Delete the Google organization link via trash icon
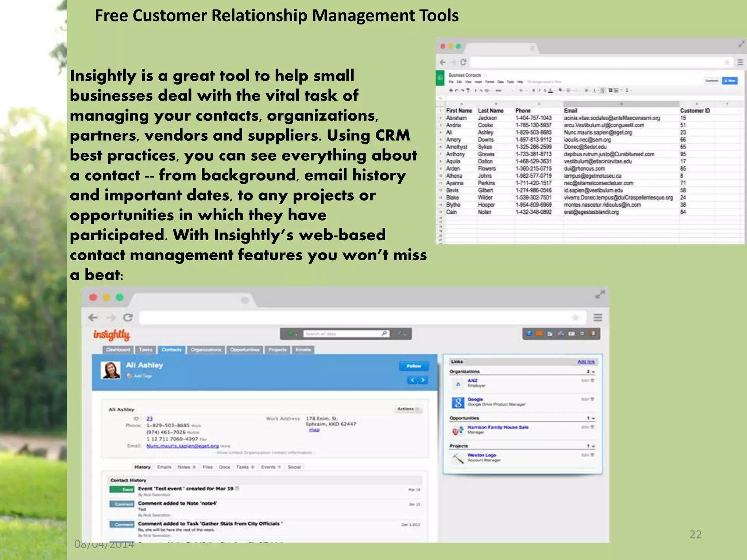 [592, 399]
